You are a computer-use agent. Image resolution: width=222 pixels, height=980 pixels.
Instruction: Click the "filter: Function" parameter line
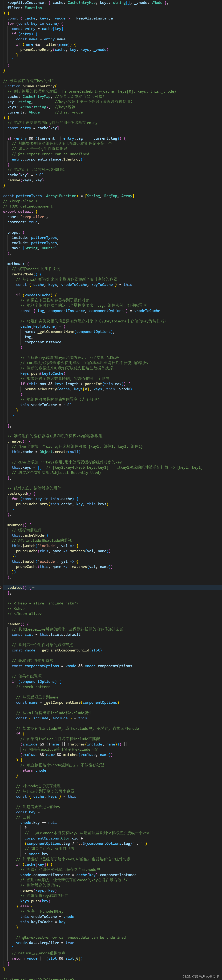pyautogui.click(x=25, y=8)
